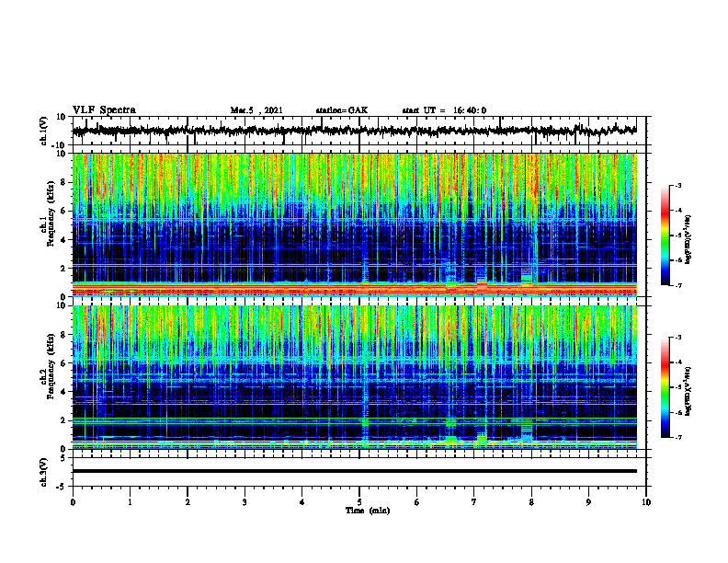Click ch.1 waveform voltage tick "10"
Screen dimensions: 728x563
(62, 117)
